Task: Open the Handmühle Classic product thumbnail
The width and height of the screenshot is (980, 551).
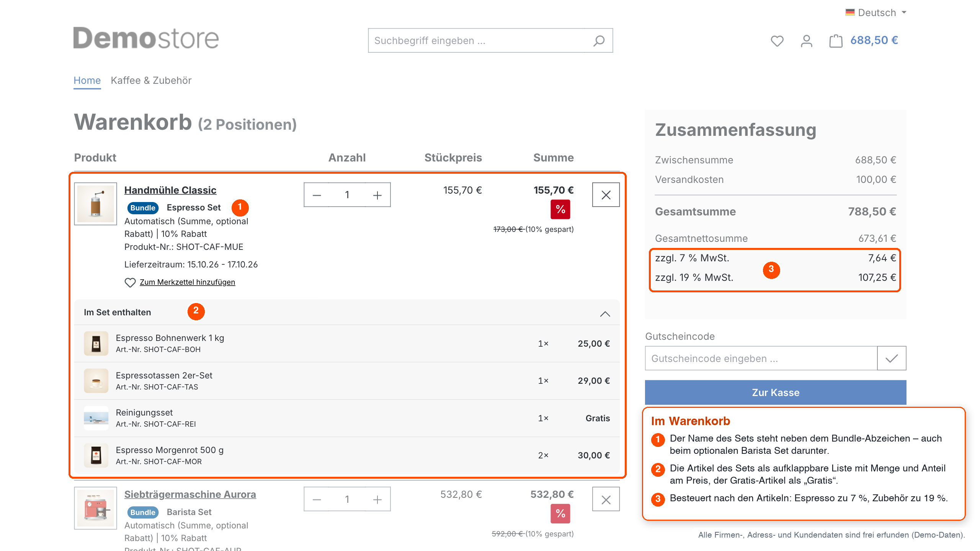Action: click(x=95, y=204)
